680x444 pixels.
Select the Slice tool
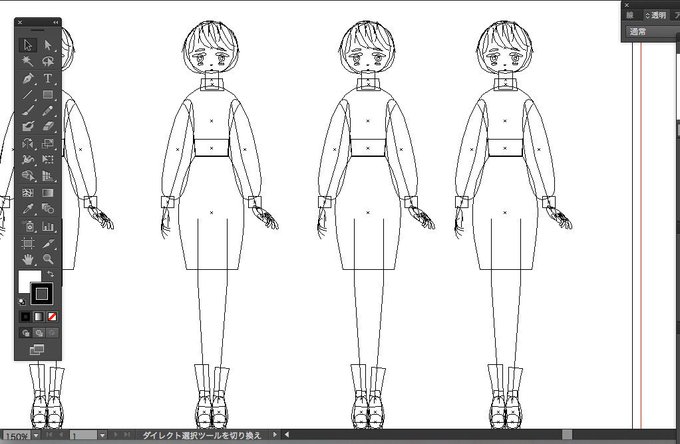click(x=48, y=243)
